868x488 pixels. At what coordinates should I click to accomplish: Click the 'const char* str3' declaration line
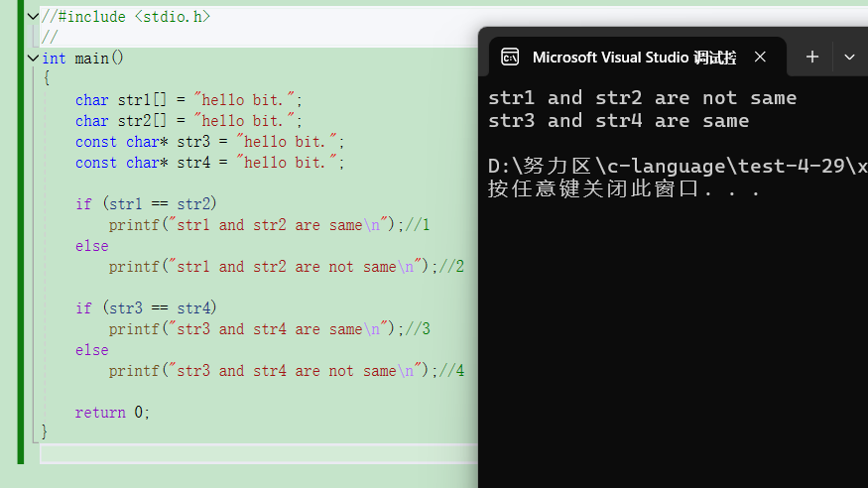pyautogui.click(x=209, y=142)
